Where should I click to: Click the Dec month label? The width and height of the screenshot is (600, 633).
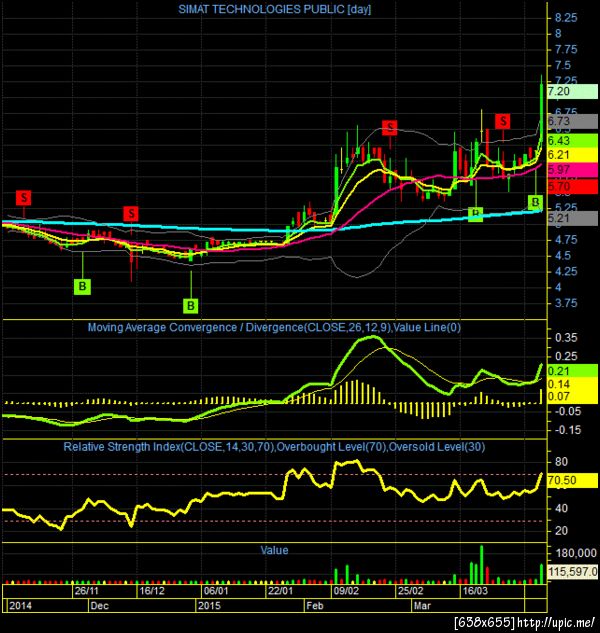99,606
